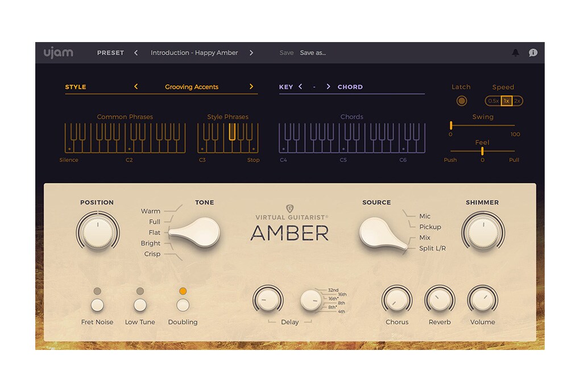Set delay time to 4th
580x392 pixels.
tap(341, 311)
